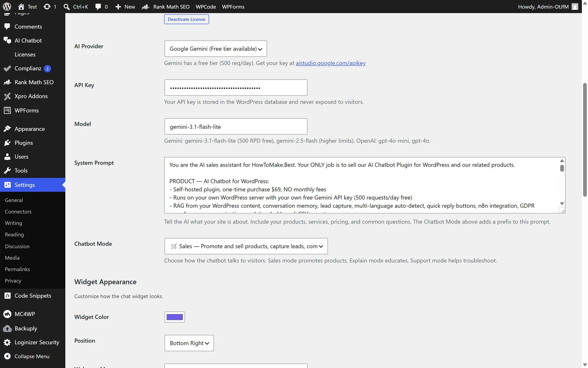Image resolution: width=588 pixels, height=368 pixels.
Task: Click the Xpro Addons icon
Action: 7,96
